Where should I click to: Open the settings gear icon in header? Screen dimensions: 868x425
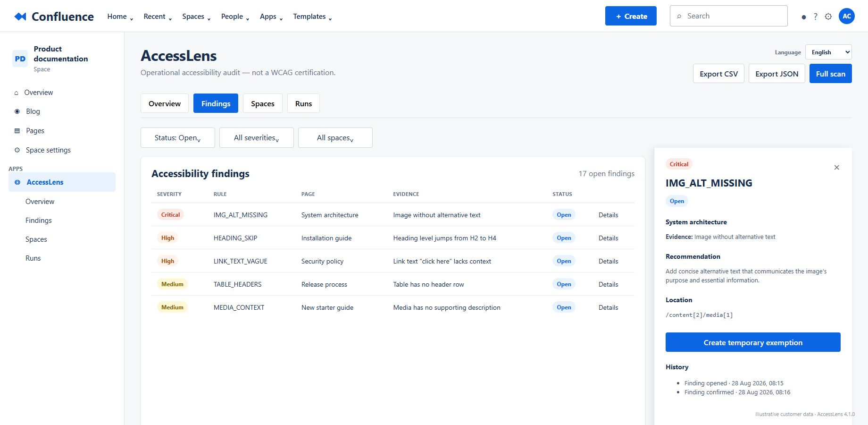click(x=828, y=17)
